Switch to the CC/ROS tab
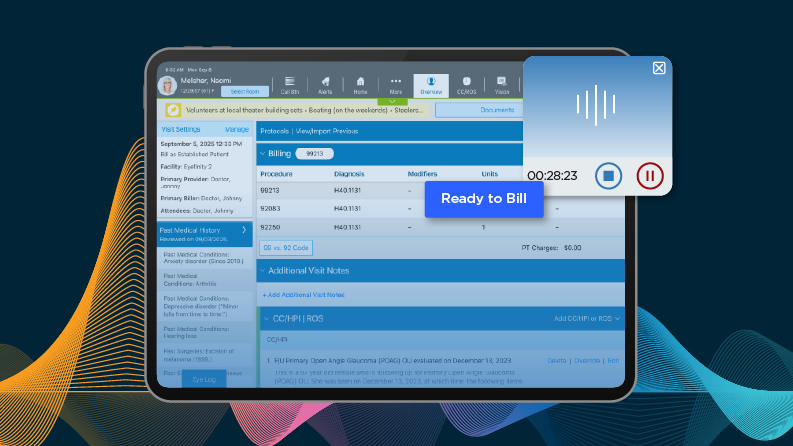This screenshot has width=793, height=446. pos(466,85)
